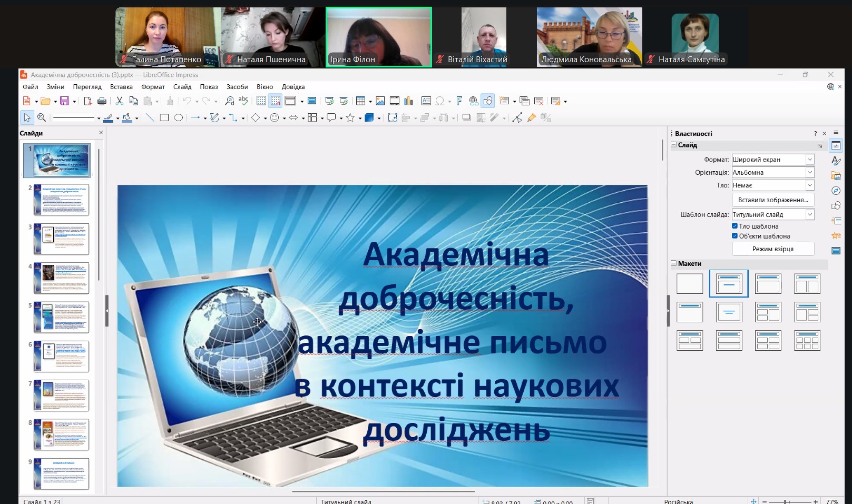Open the Формат dropdown
This screenshot has height=504, width=852.
[x=810, y=160]
